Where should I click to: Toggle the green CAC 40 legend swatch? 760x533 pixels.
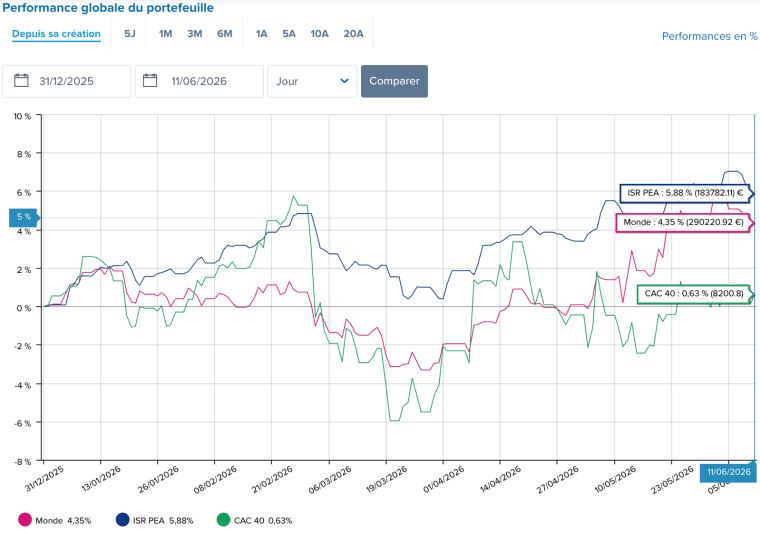[223, 520]
